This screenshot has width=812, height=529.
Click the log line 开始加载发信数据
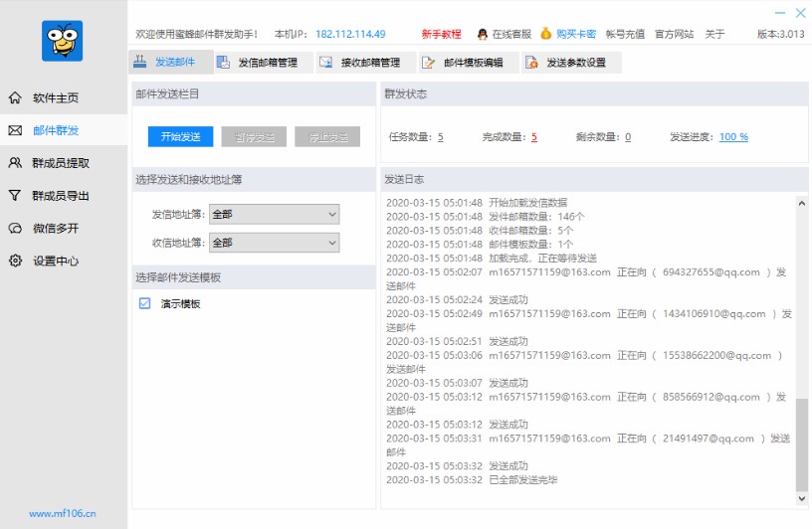click(x=477, y=203)
